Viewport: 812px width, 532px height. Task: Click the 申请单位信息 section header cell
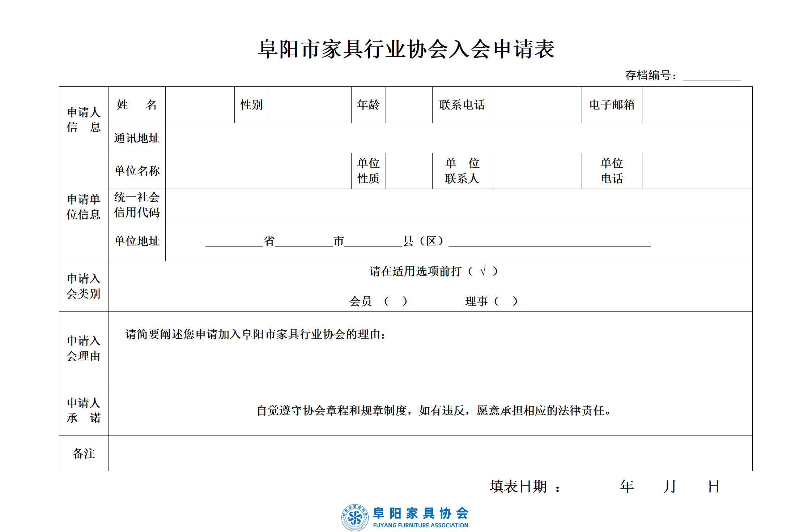84,207
